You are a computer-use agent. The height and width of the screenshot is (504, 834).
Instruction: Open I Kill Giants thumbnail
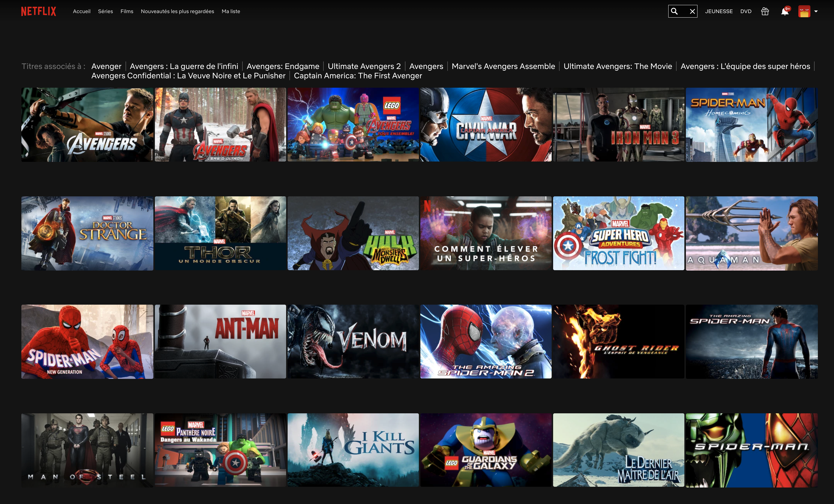click(x=353, y=450)
